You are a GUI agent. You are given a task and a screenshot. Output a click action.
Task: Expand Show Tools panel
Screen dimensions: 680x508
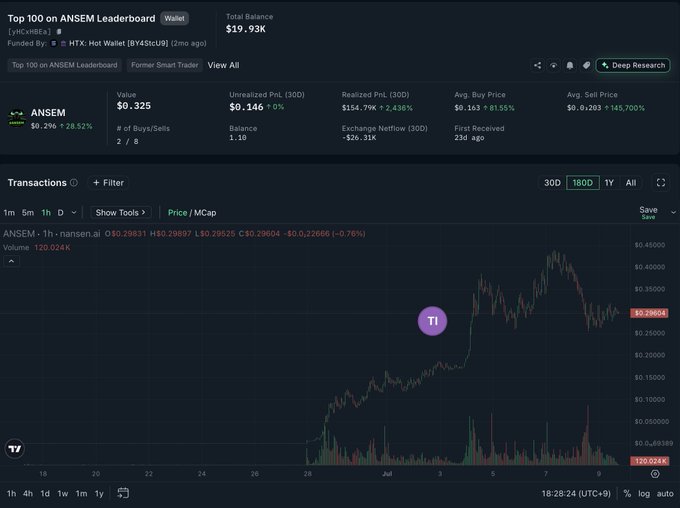pos(121,213)
